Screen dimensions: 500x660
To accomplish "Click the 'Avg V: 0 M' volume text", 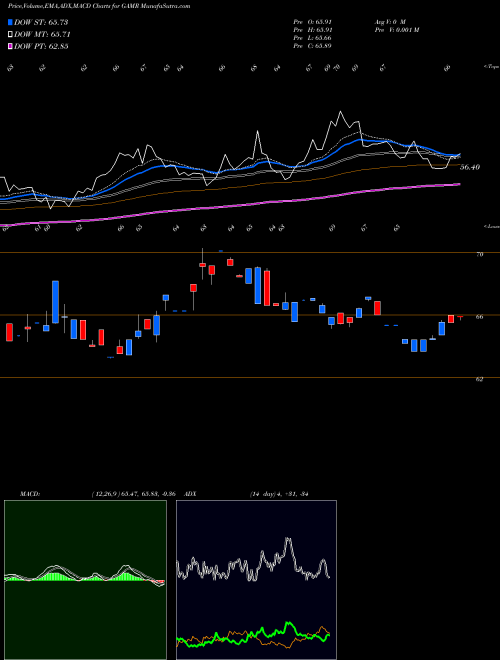I will pos(389,21).
